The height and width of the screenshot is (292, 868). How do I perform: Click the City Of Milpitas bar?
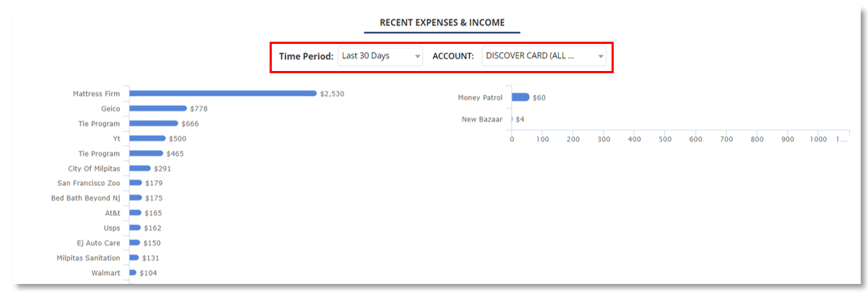point(140,168)
